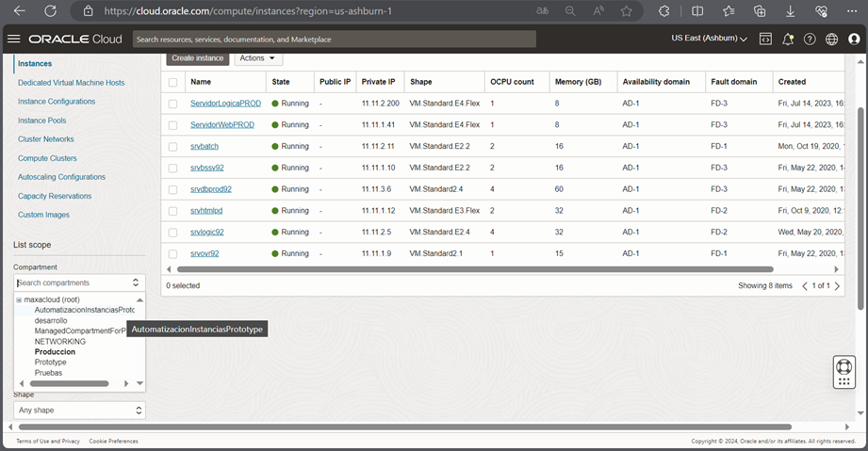Click the compartment list horizontal scrollbar

[x=69, y=383]
